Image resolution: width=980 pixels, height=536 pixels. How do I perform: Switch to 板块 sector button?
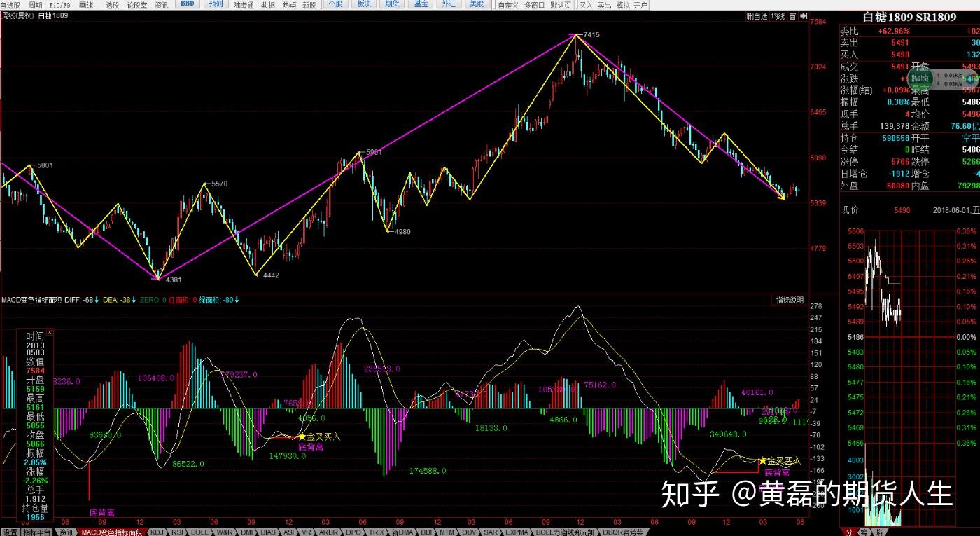[x=364, y=4]
